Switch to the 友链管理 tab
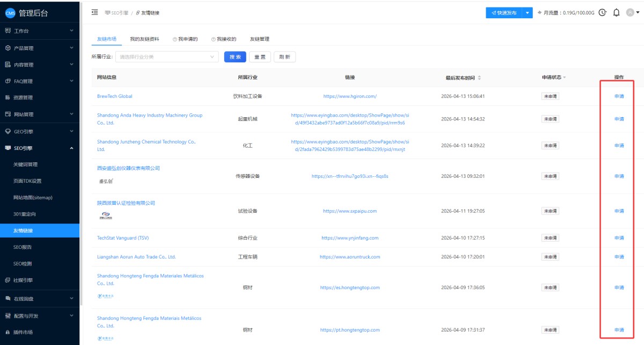This screenshot has height=345, width=644. point(259,39)
